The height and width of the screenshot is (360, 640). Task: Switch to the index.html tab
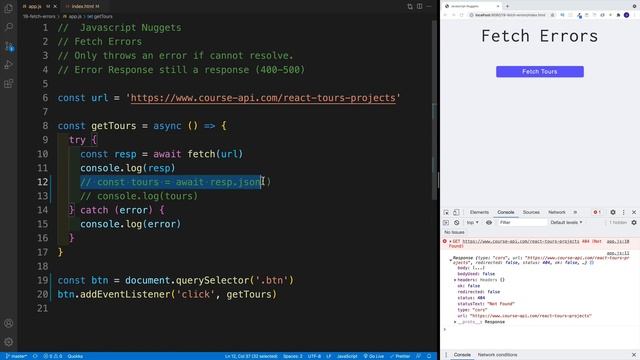[x=83, y=7]
